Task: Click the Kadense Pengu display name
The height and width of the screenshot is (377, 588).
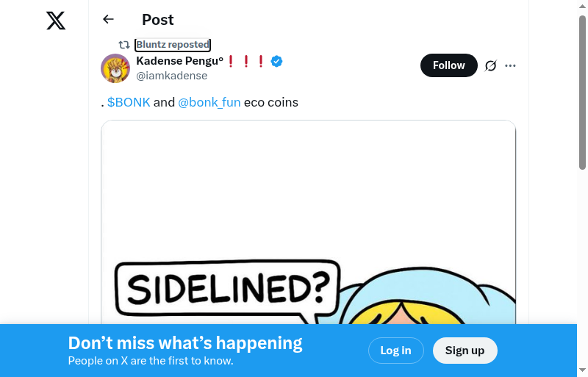Action: [179, 61]
